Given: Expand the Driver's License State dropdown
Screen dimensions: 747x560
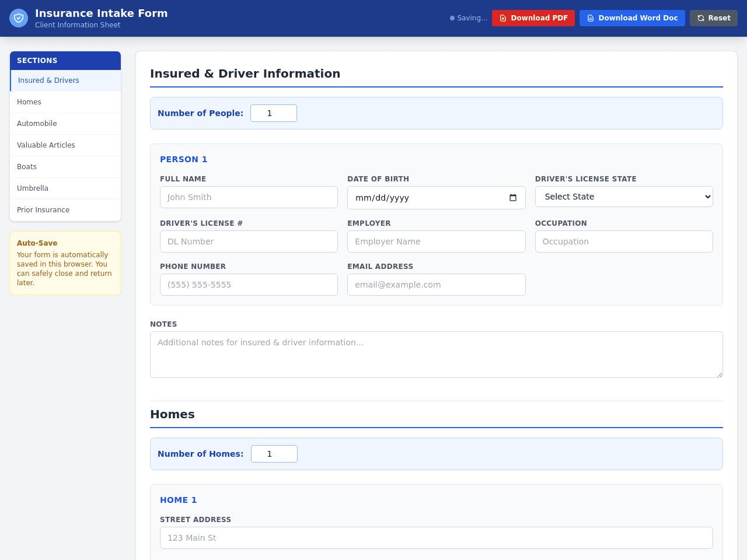Looking at the screenshot, I should [x=624, y=197].
